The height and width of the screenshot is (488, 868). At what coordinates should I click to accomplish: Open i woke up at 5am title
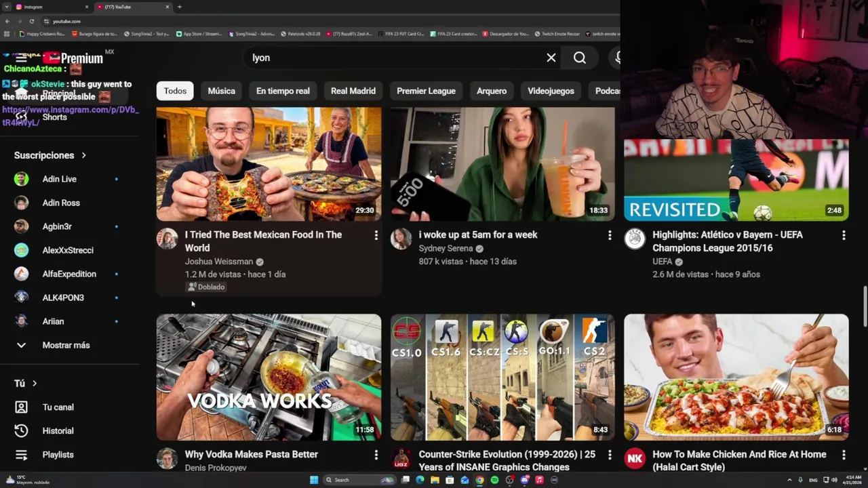pyautogui.click(x=478, y=235)
